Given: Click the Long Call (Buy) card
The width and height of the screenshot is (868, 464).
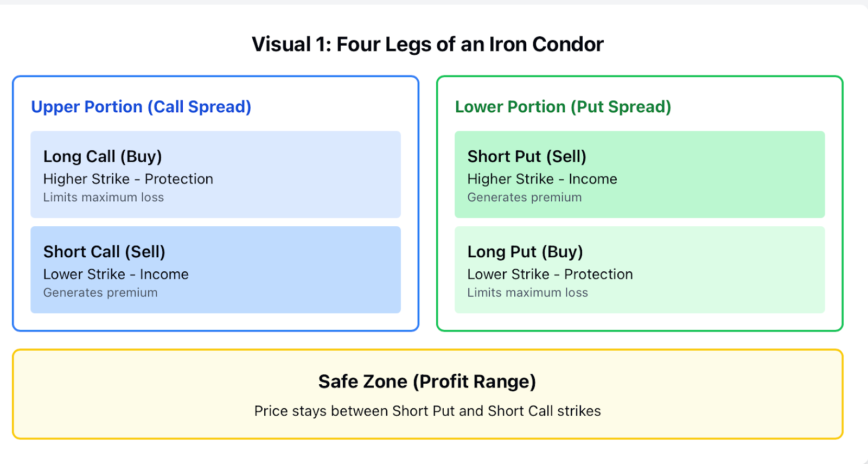Looking at the screenshot, I should coord(215,174).
